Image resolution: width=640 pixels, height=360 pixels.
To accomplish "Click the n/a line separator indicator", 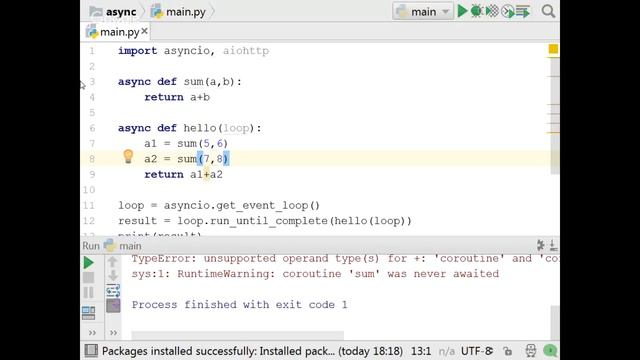I will tap(447, 351).
